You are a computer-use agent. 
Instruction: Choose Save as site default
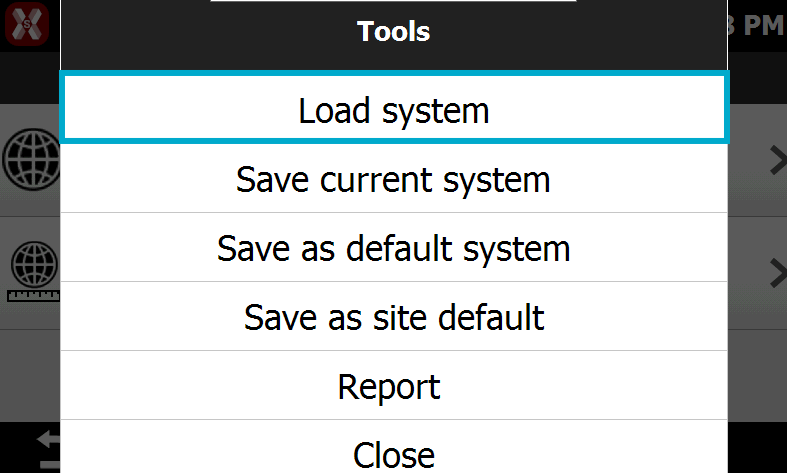394,316
